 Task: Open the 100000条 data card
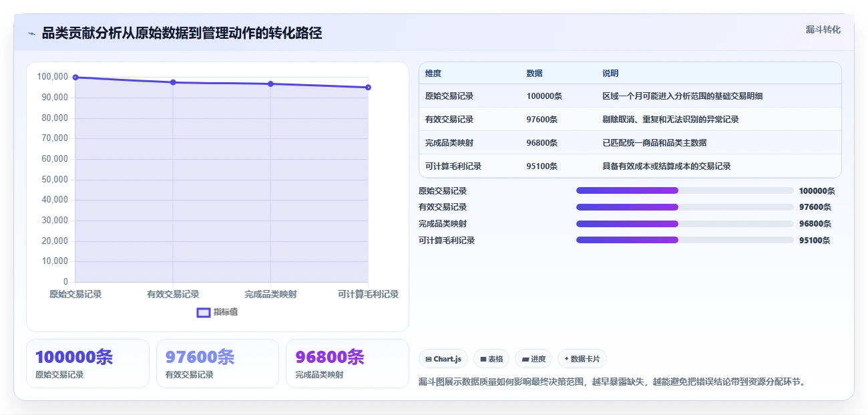(87, 364)
